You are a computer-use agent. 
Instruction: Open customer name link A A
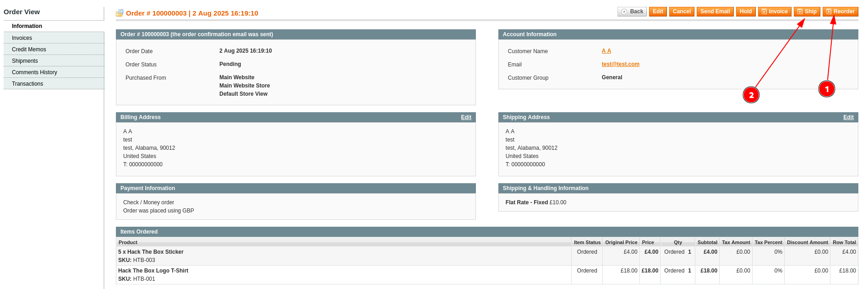point(606,51)
